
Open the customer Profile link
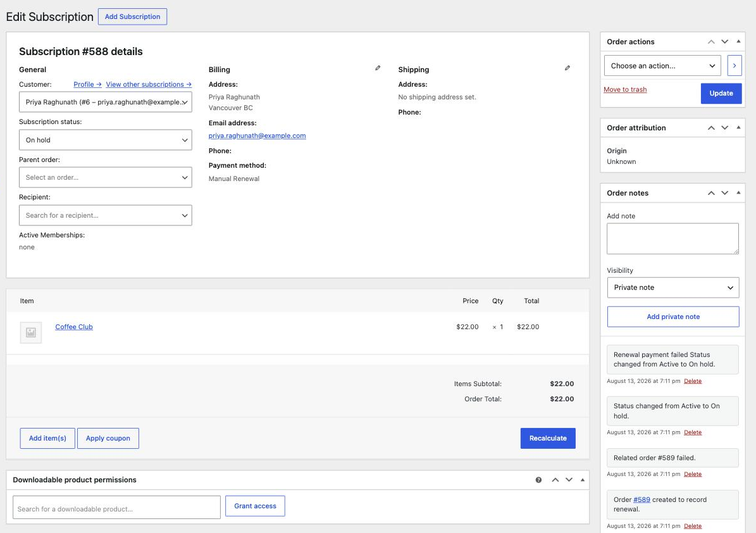coord(87,84)
